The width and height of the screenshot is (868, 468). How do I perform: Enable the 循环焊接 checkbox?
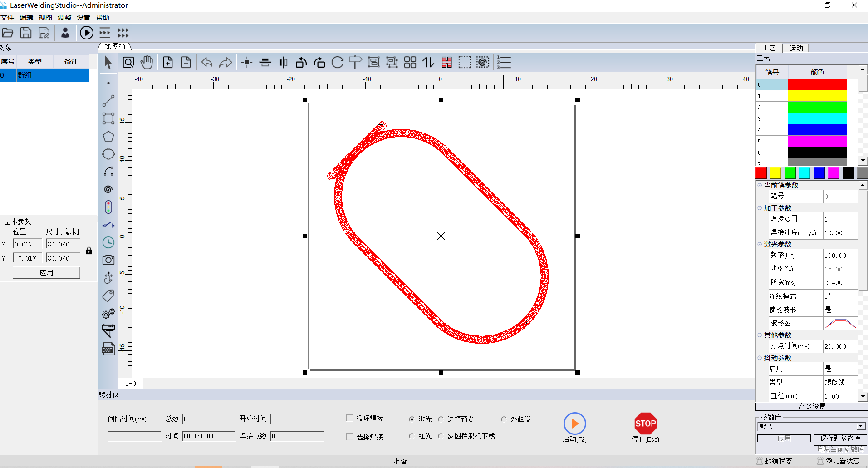point(350,418)
